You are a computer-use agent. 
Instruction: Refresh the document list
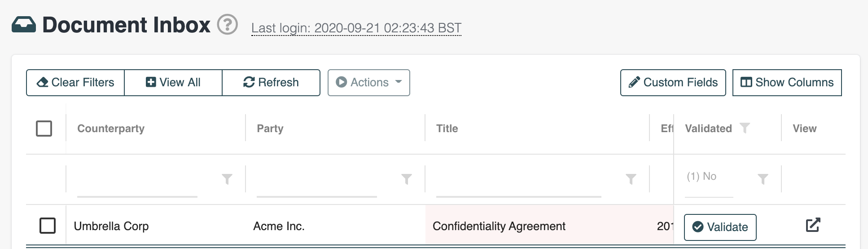pos(271,83)
